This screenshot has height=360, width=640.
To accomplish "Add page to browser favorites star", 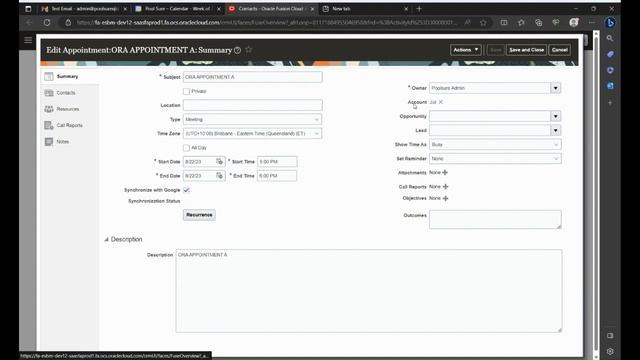I will [x=483, y=23].
